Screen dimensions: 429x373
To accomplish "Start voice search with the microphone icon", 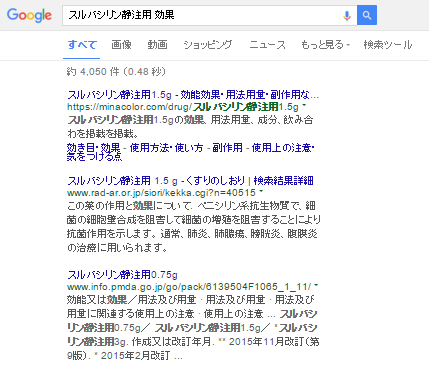I will 347,15.
